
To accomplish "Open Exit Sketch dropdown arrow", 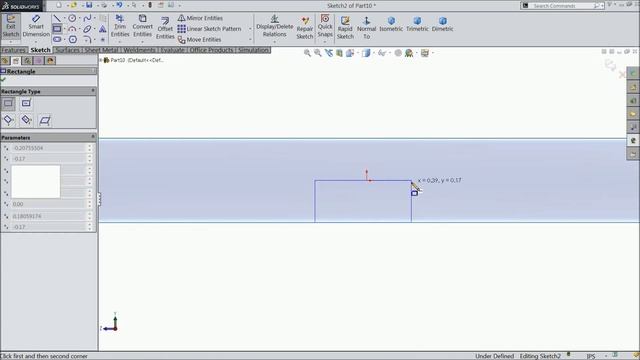I will point(11,42).
